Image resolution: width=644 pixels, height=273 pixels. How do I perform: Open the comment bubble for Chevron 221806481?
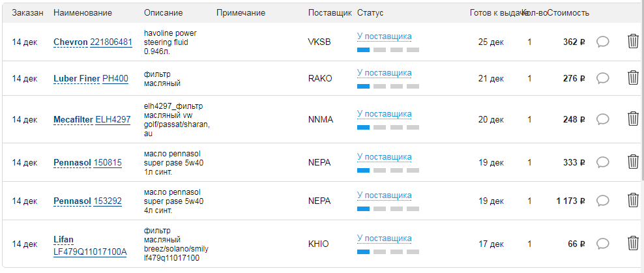point(602,42)
